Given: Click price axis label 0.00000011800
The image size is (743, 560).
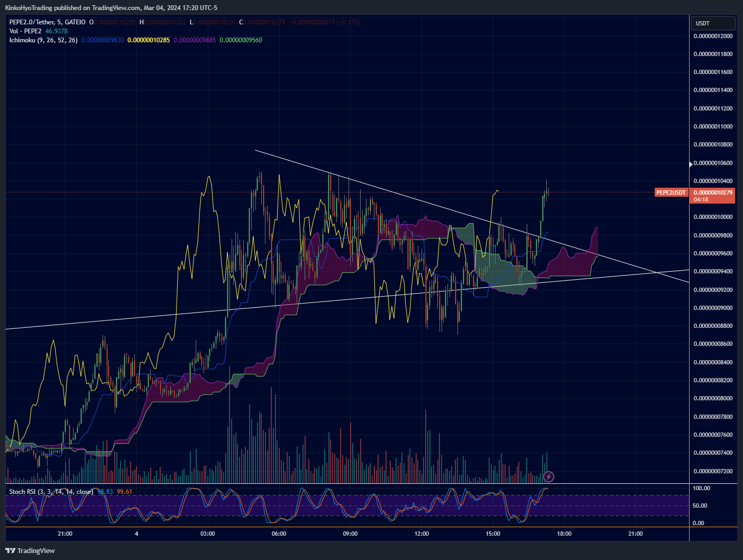Looking at the screenshot, I should (713, 54).
